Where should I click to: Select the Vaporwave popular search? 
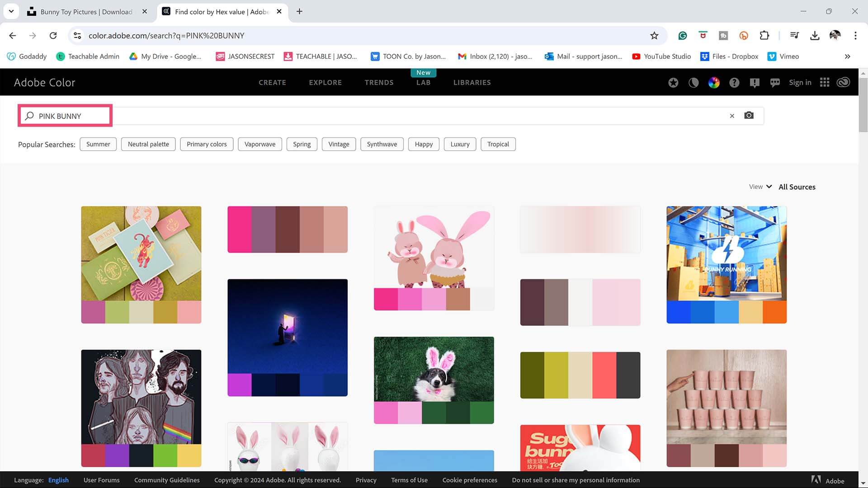[260, 144]
